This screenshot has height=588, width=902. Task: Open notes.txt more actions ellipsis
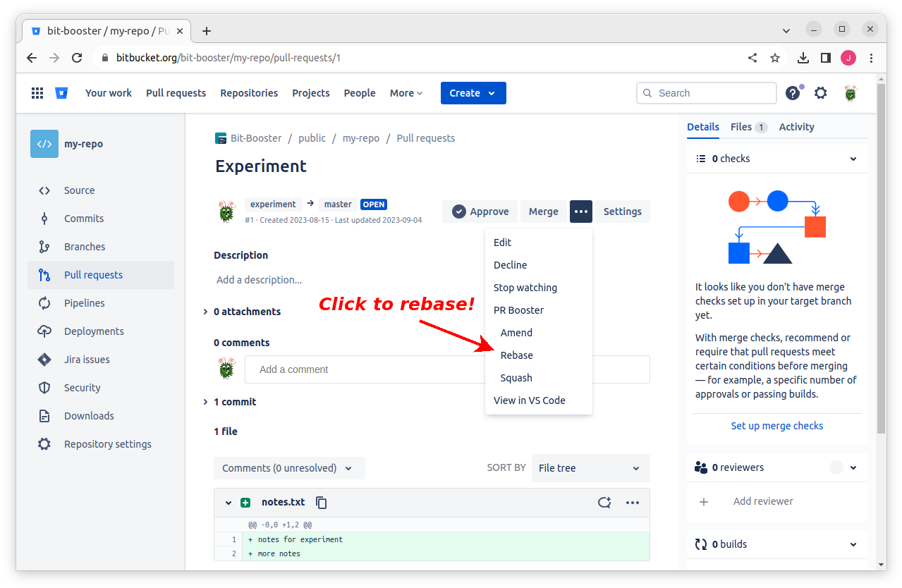(x=633, y=503)
